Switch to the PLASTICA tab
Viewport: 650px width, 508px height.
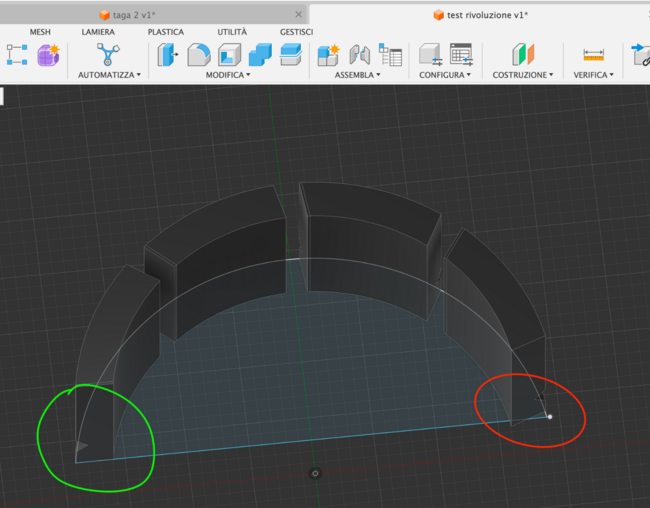point(165,32)
